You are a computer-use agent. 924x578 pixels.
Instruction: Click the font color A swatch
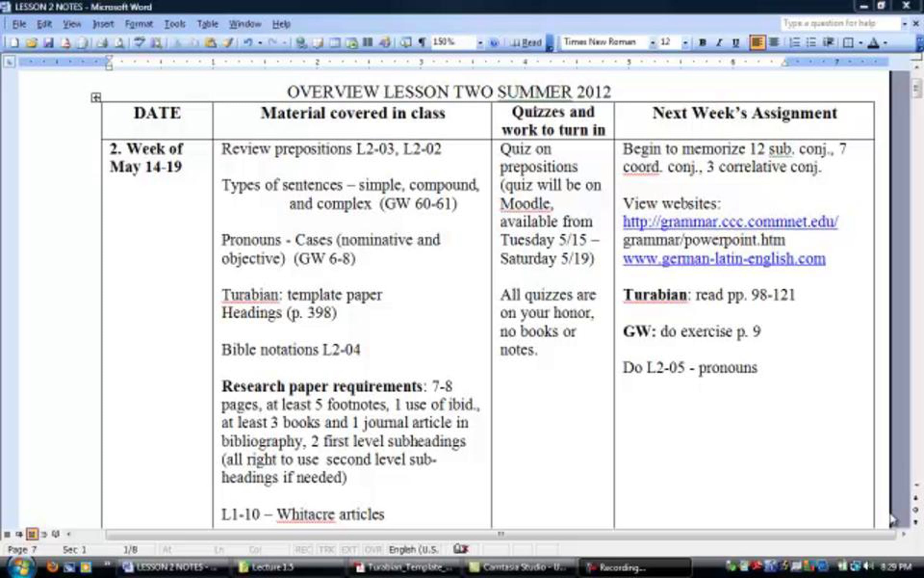pyautogui.click(x=874, y=43)
